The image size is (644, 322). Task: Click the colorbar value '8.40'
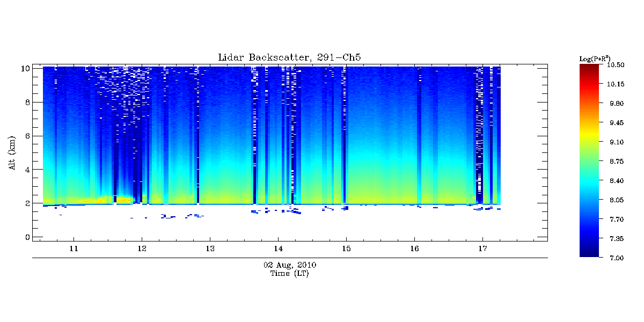[616, 180]
